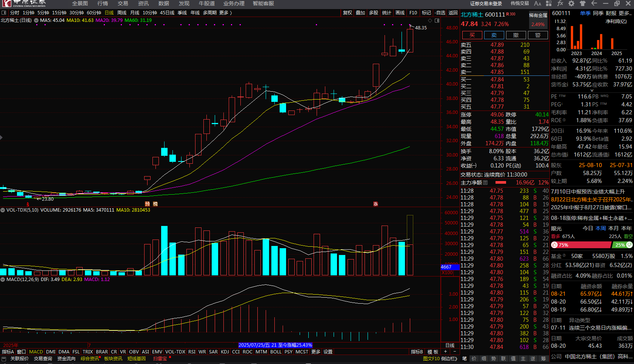Open 行情 menu in top bar
The width and height of the screenshot is (634, 364).
pyautogui.click(x=103, y=3)
